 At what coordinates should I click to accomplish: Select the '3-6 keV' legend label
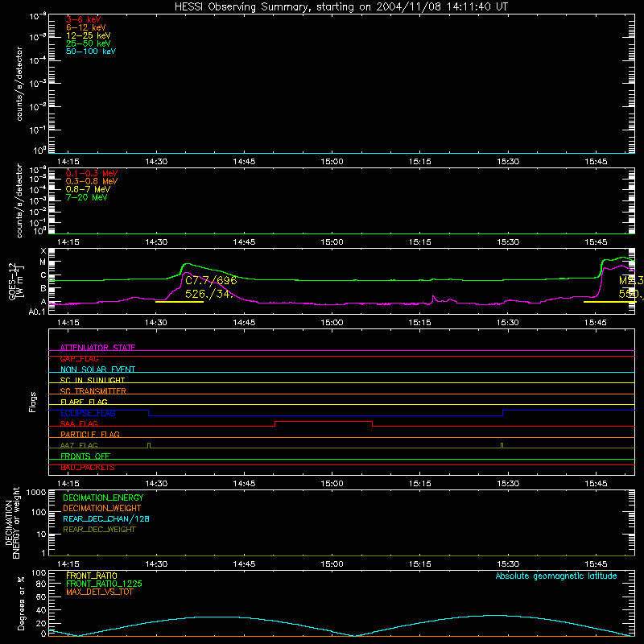pyautogui.click(x=83, y=19)
